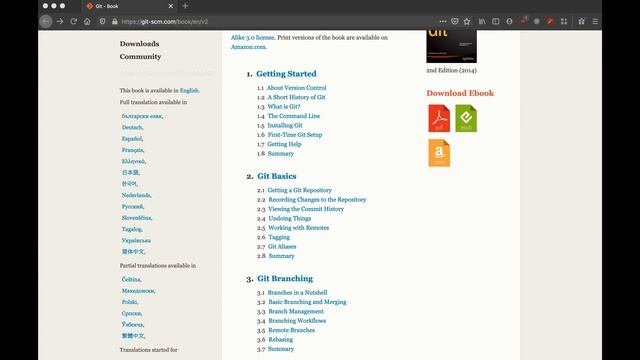
Task: Open section Branching Workflows
Action: (x=297, y=321)
